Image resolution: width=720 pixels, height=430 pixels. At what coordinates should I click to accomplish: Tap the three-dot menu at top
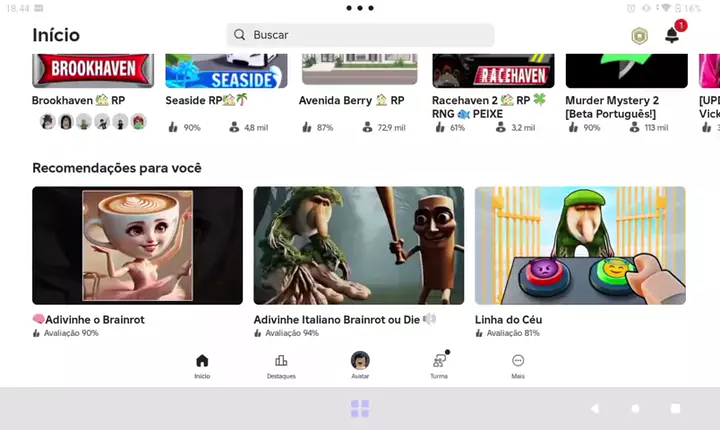click(x=360, y=8)
